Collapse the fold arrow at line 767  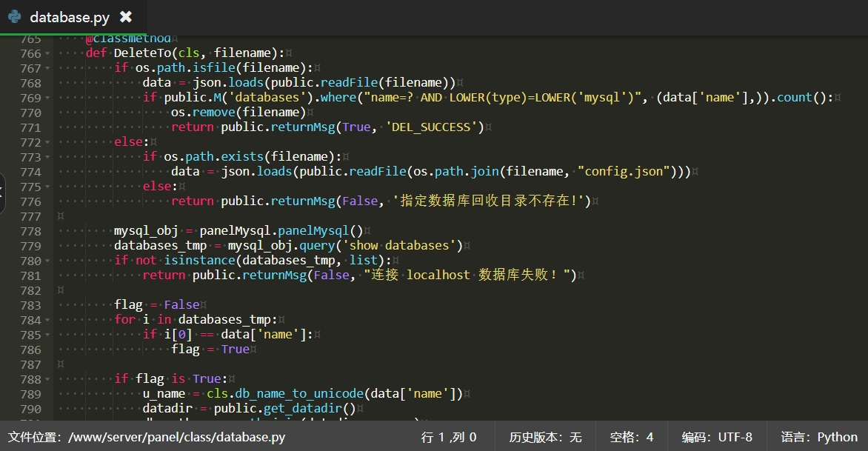47,69
